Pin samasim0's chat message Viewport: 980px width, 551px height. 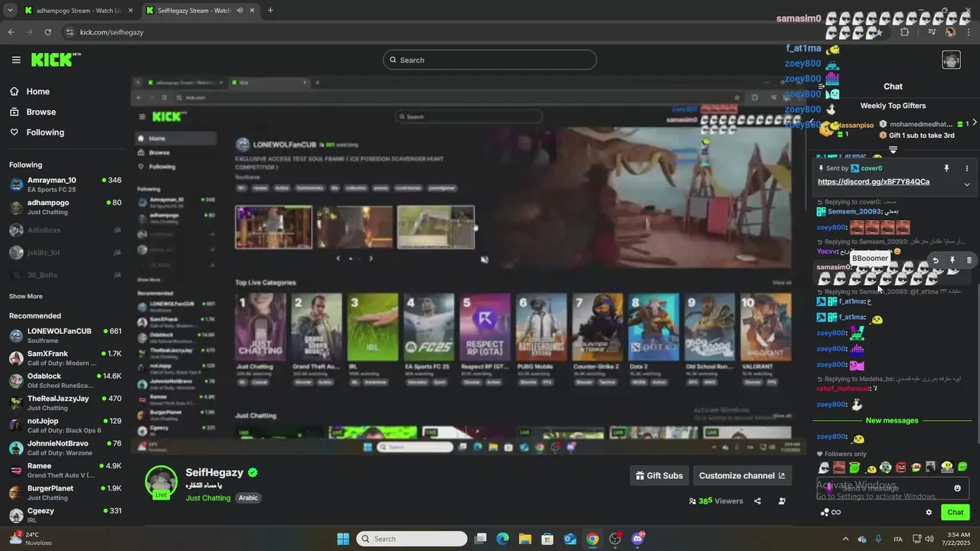click(x=952, y=260)
